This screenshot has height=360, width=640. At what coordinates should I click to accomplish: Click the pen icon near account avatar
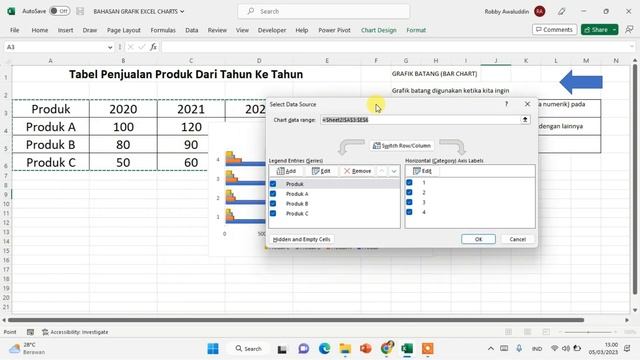(x=562, y=11)
